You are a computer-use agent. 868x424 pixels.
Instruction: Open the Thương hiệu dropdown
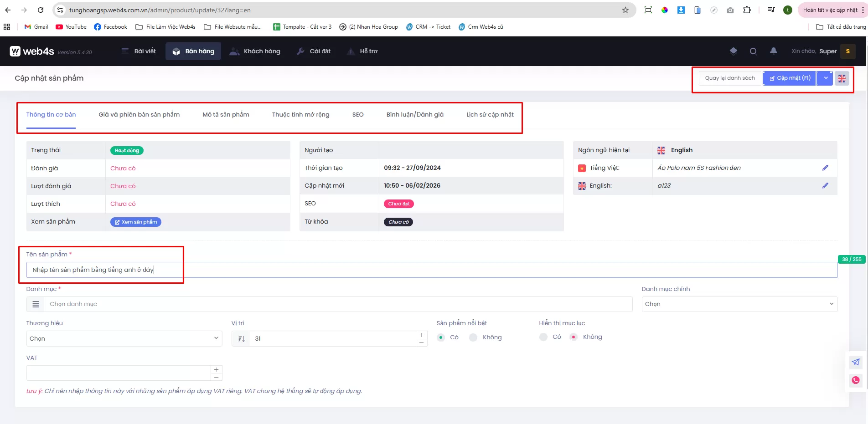point(124,338)
